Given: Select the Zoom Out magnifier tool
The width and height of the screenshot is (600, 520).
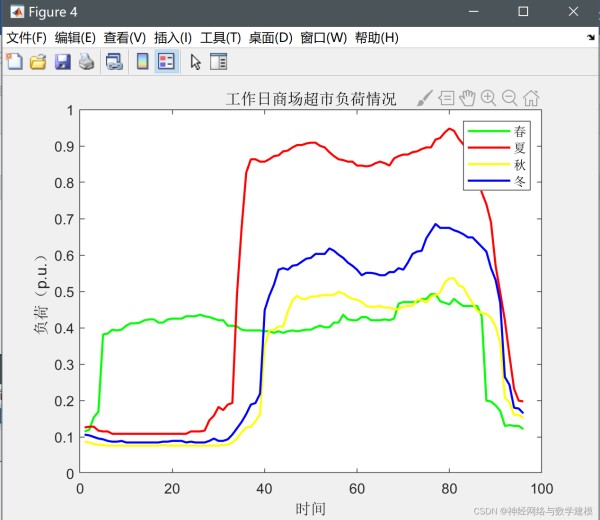Looking at the screenshot, I should 510,98.
